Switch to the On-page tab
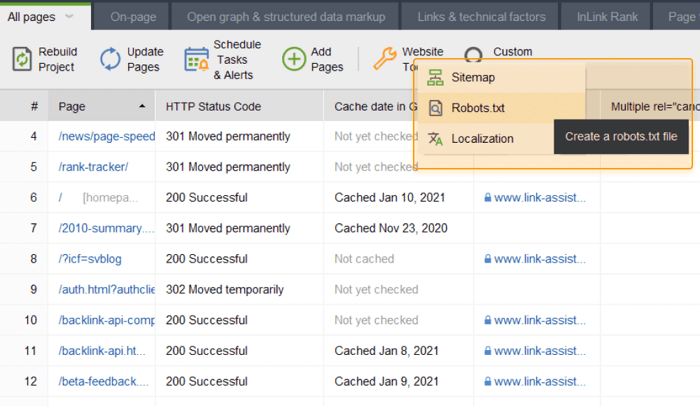 coord(131,16)
